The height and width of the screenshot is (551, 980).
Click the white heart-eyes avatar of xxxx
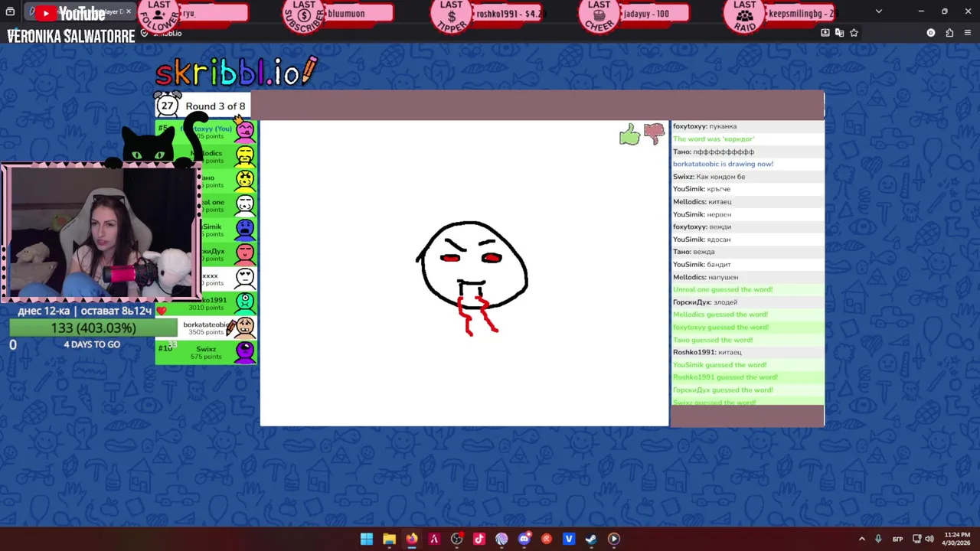click(244, 279)
